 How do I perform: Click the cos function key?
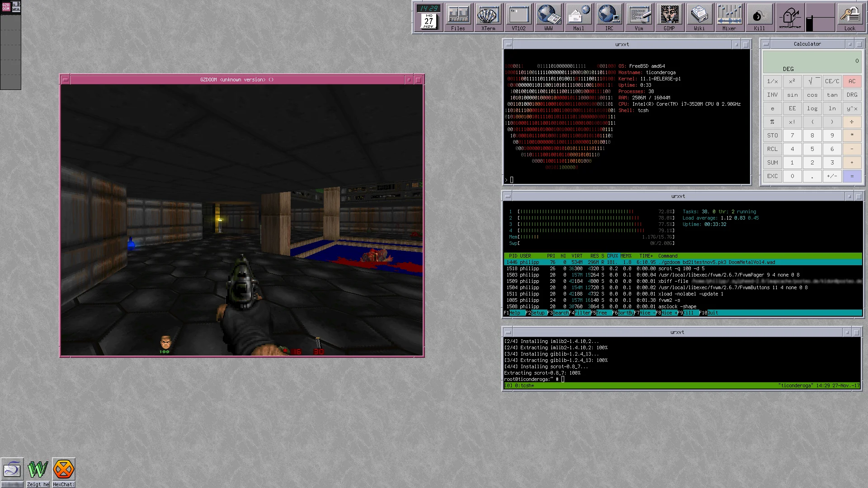[812, 95]
